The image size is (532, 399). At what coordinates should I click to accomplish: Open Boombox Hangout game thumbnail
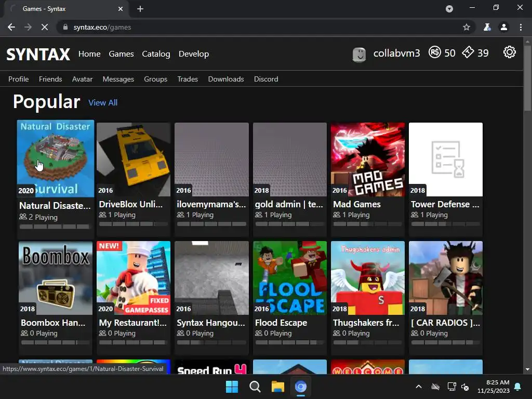pyautogui.click(x=55, y=278)
